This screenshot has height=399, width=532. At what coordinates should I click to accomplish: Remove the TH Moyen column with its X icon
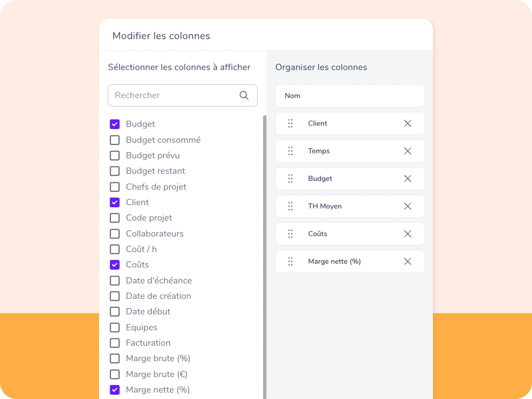click(x=408, y=206)
